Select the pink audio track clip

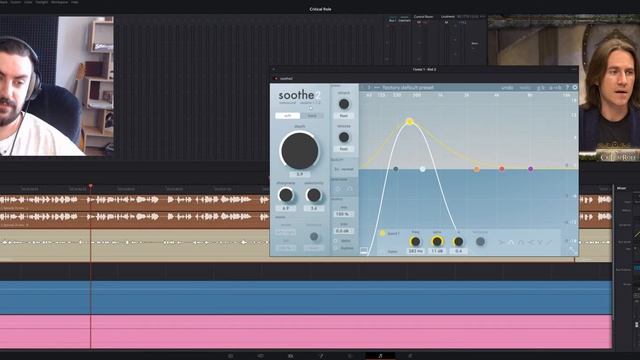pyautogui.click(x=306, y=331)
